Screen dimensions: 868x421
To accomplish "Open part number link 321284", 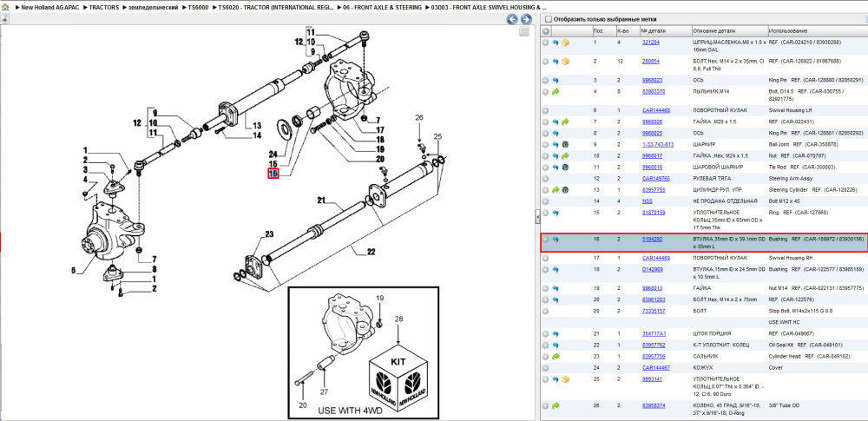I will (650, 43).
